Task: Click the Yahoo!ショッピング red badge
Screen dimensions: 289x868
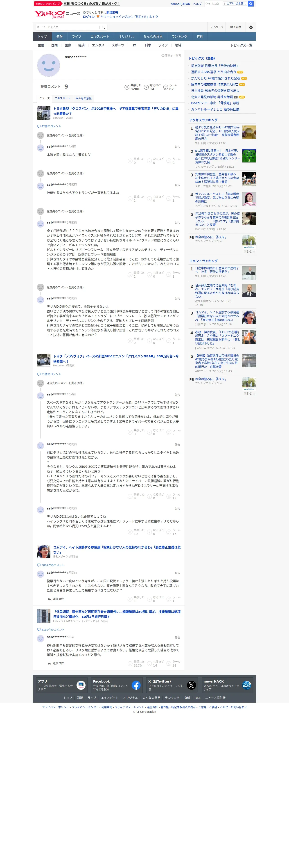Action: click(x=48, y=4)
